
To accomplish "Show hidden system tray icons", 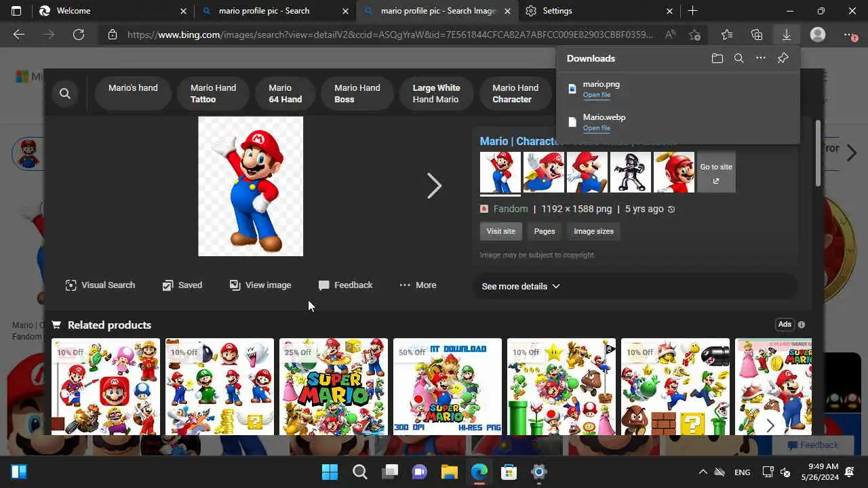I will coord(703,472).
